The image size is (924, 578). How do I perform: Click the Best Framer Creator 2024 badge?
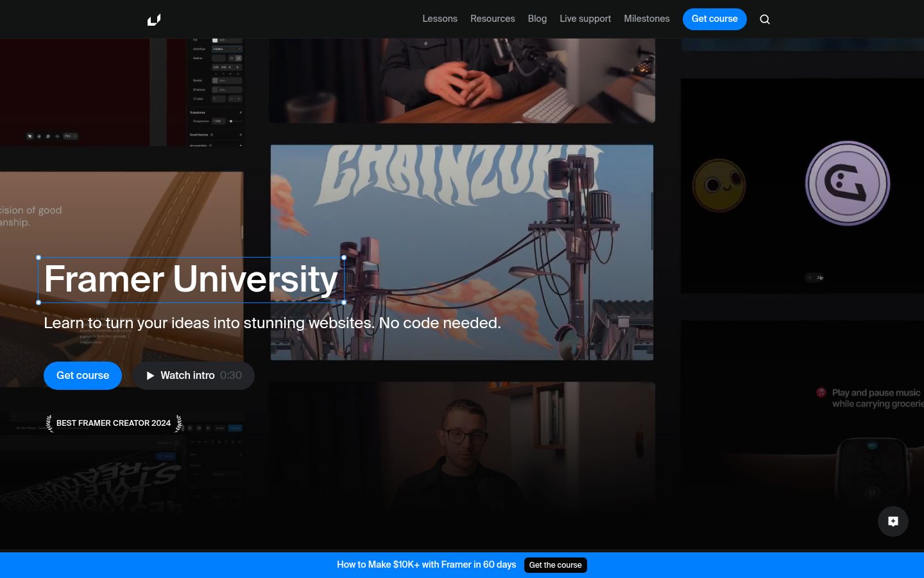pos(114,423)
